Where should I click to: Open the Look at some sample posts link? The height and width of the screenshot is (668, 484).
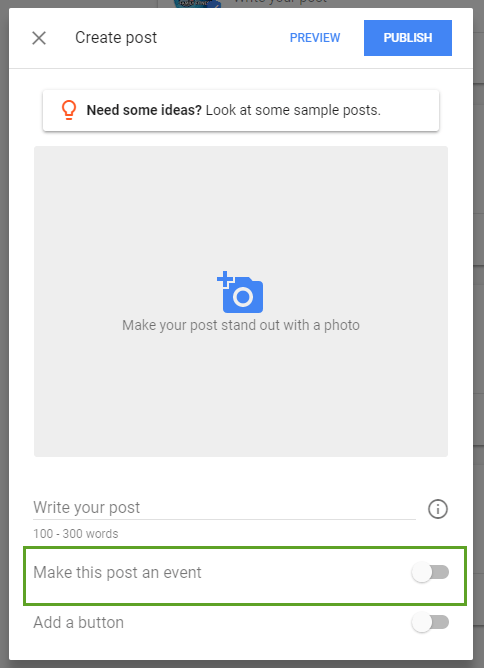[293, 110]
